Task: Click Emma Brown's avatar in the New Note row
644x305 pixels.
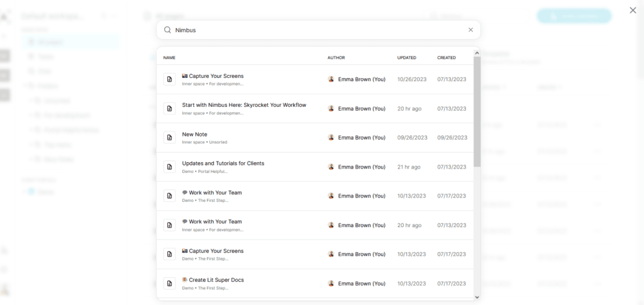Action: 331,138
